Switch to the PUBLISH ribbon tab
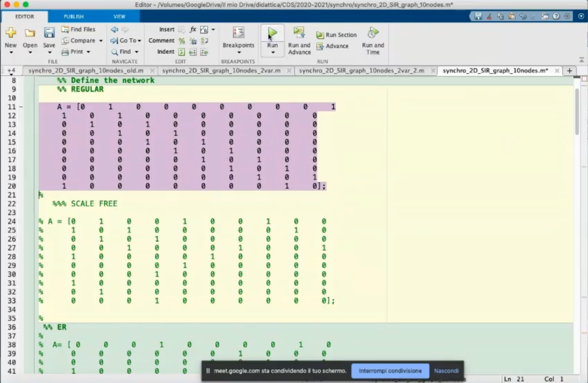Image resolution: width=588 pixels, height=383 pixels. pos(74,17)
